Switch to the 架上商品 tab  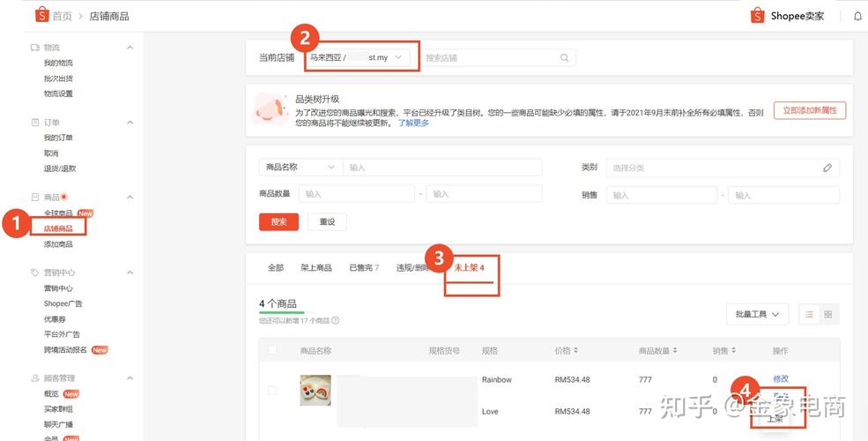point(316,267)
